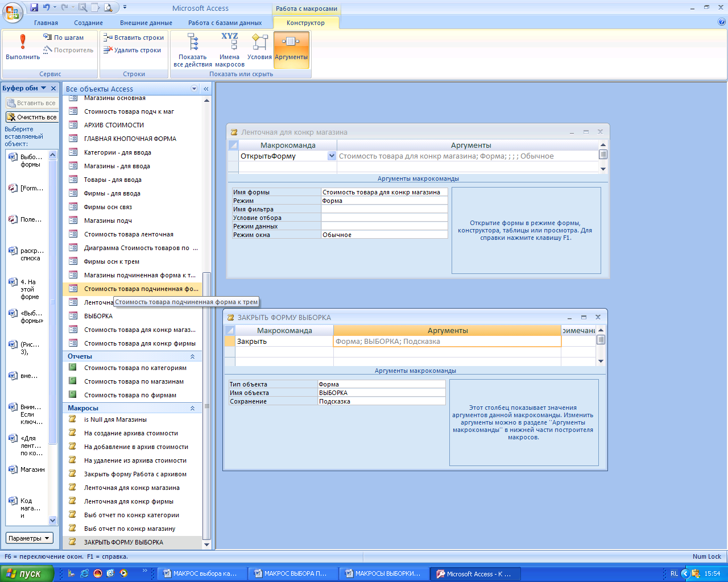Toggle Условия column
This screenshot has height=582, width=728.
click(x=259, y=47)
